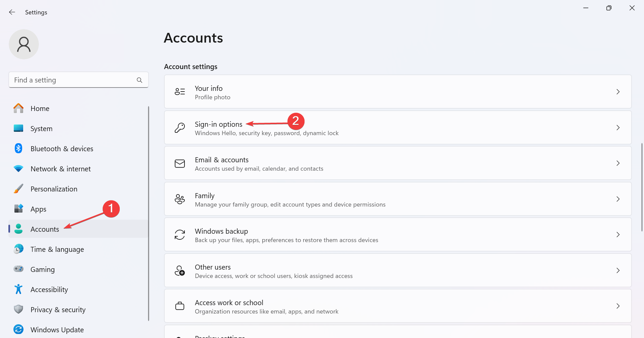
Task: Click the Accessibility figure icon
Action: pyautogui.click(x=18, y=289)
